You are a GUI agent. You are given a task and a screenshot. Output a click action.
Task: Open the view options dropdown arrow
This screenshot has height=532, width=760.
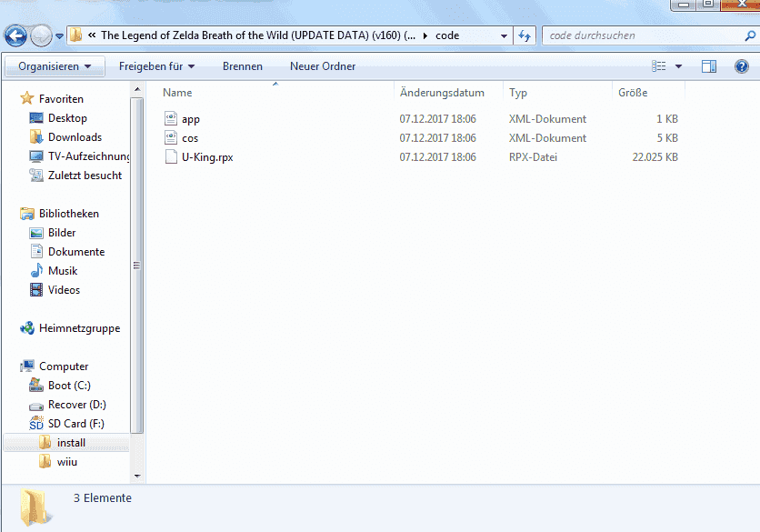tap(678, 66)
